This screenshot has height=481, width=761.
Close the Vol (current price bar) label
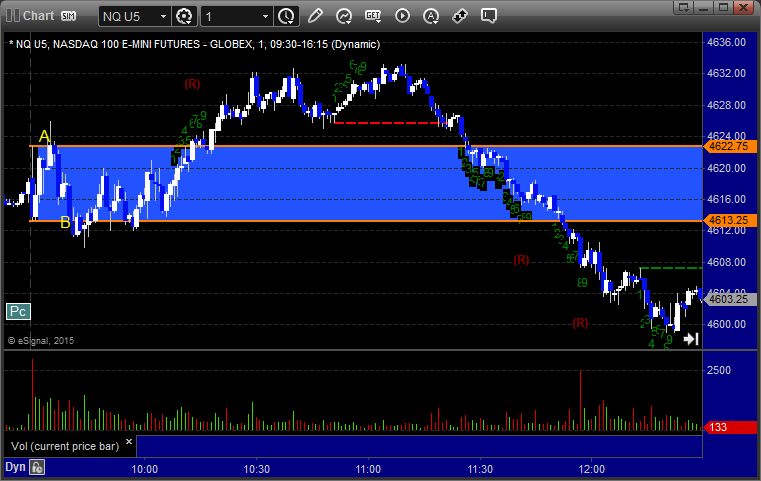point(129,442)
